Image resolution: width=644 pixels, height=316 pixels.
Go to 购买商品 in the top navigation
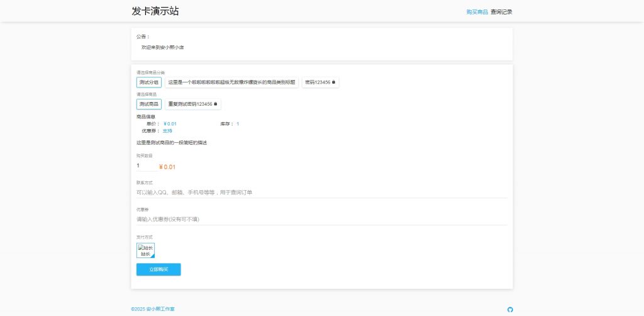[477, 12]
